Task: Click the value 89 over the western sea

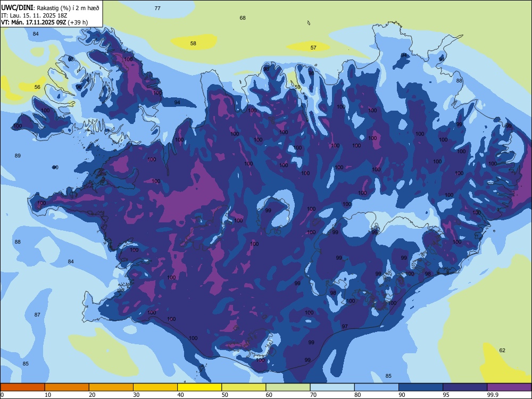Action: (x=18, y=156)
